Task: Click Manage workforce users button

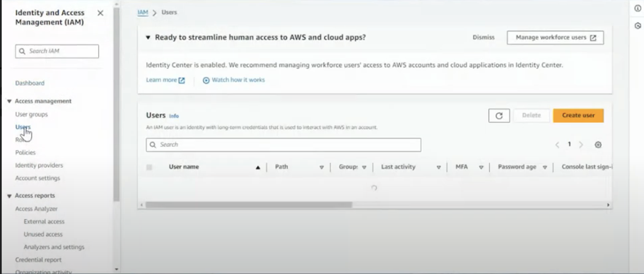Action: [555, 38]
